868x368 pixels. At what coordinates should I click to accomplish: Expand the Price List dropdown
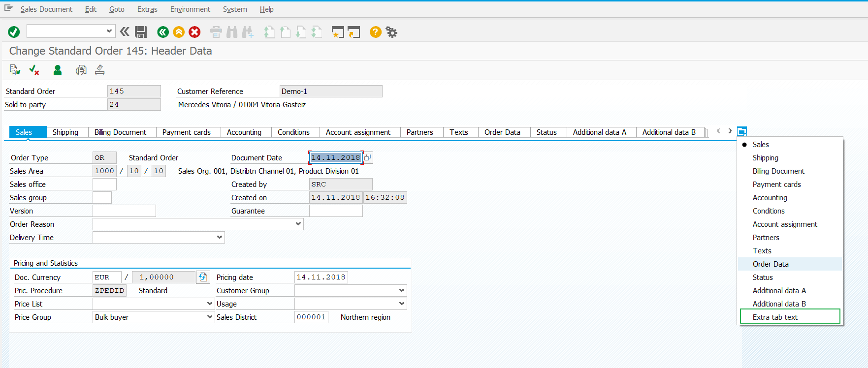point(209,304)
